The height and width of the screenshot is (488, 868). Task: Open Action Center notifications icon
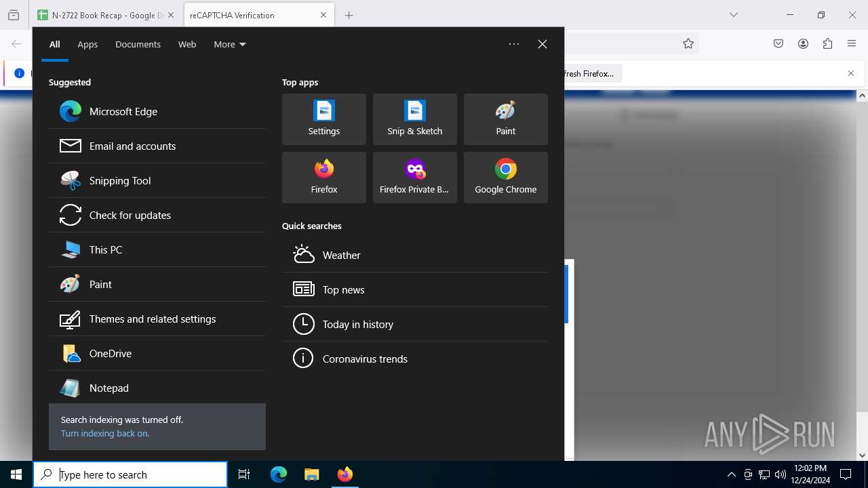(846, 474)
